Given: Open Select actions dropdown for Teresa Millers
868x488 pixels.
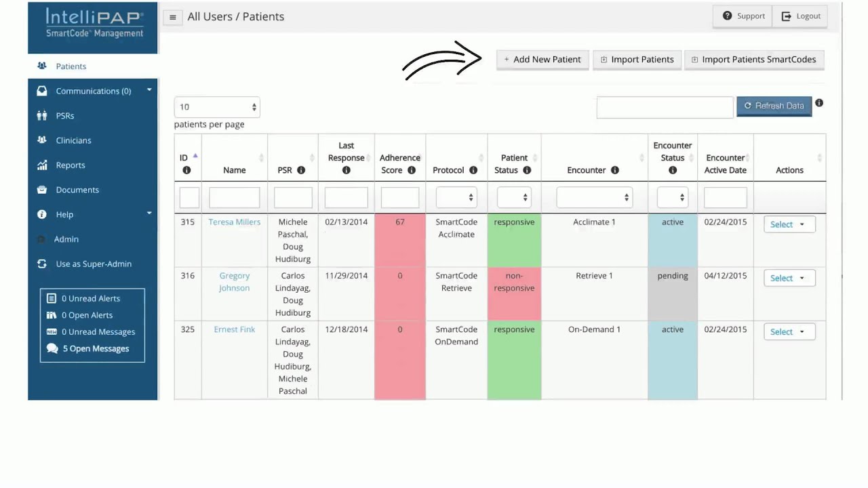Looking at the screenshot, I should (789, 224).
